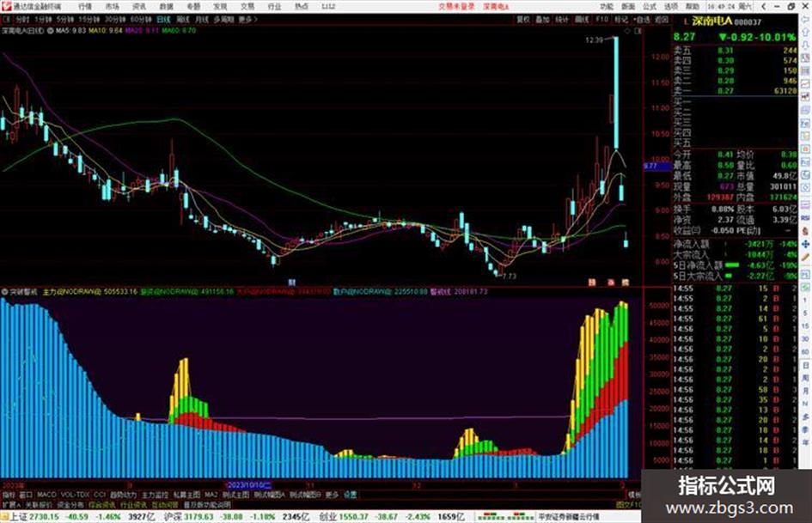Image resolution: width=812 pixels, height=523 pixels.
Task: Open the 帮助 menu
Action: tap(693, 6)
